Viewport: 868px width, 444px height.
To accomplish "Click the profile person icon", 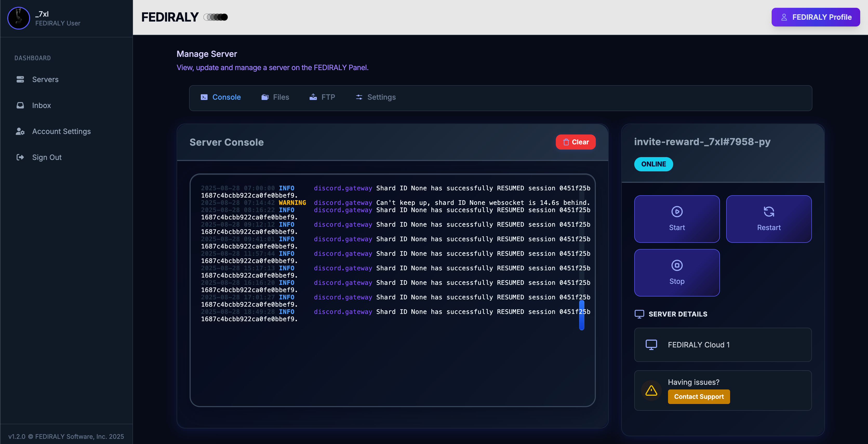I will point(784,17).
